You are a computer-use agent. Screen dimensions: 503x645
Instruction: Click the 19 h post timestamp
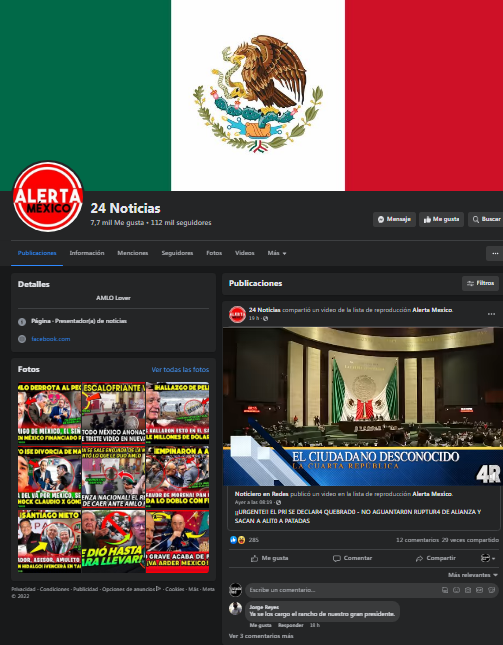254,318
